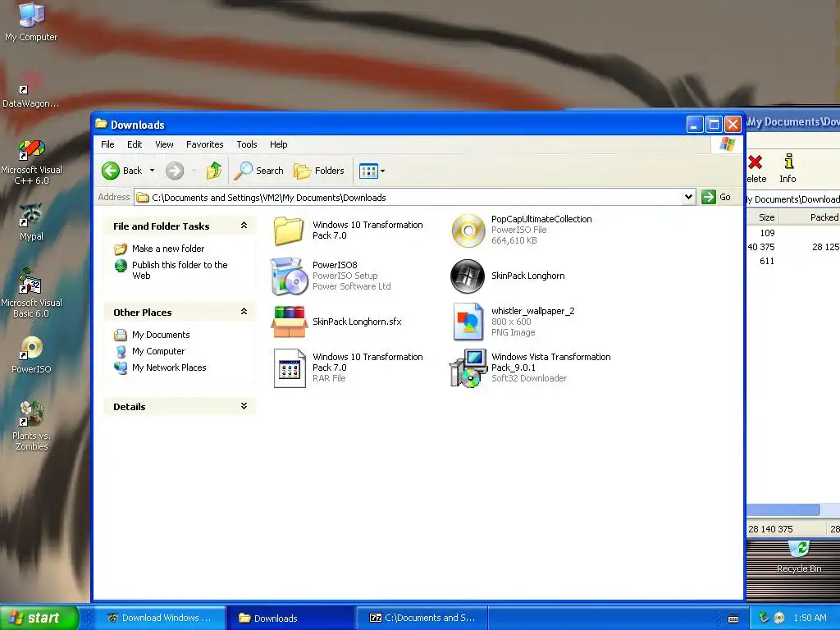Screen dimensions: 840x630
Task: Switch to Downloads taskbar button
Action: click(290, 618)
